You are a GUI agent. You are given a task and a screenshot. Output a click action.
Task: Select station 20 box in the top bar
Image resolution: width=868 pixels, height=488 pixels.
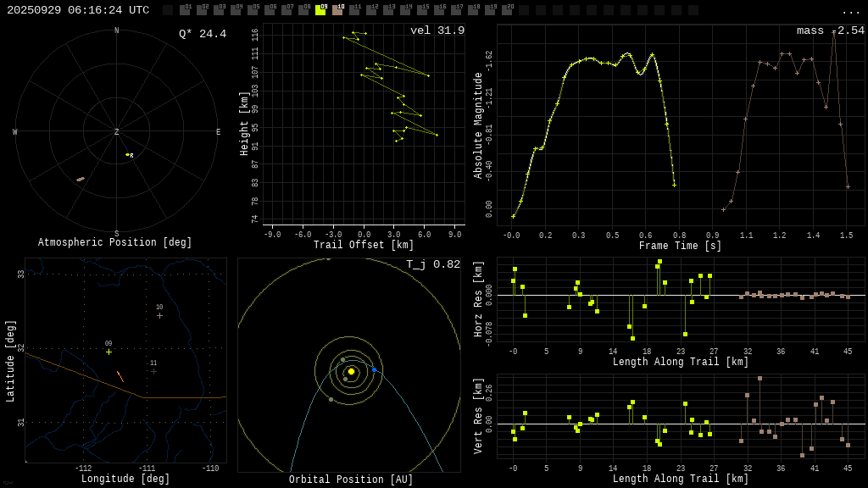tap(507, 10)
